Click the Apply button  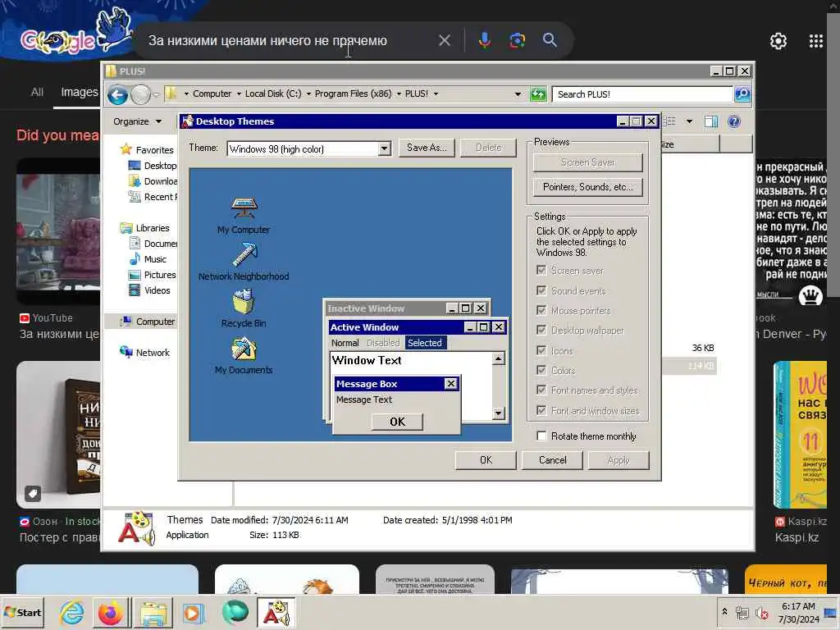pyautogui.click(x=619, y=460)
